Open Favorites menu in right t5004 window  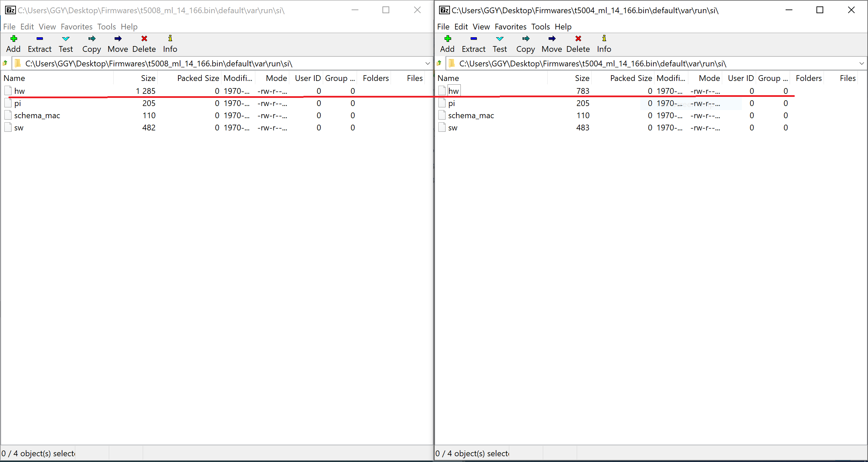[510, 27]
